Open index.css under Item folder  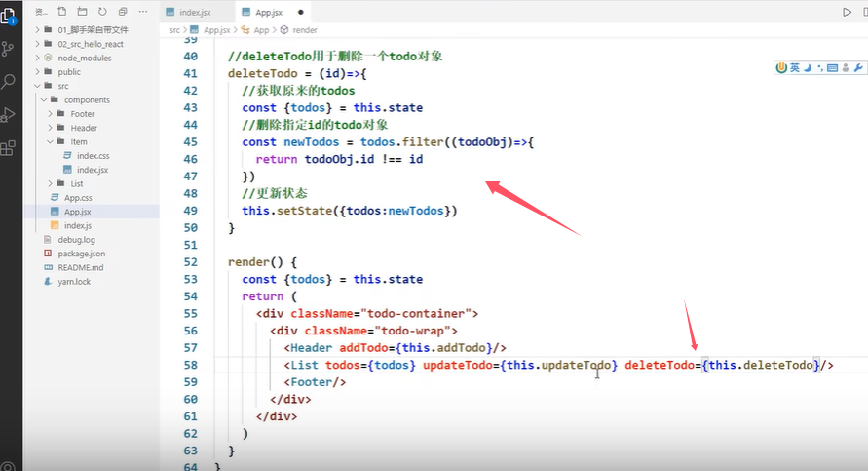tap(93, 156)
